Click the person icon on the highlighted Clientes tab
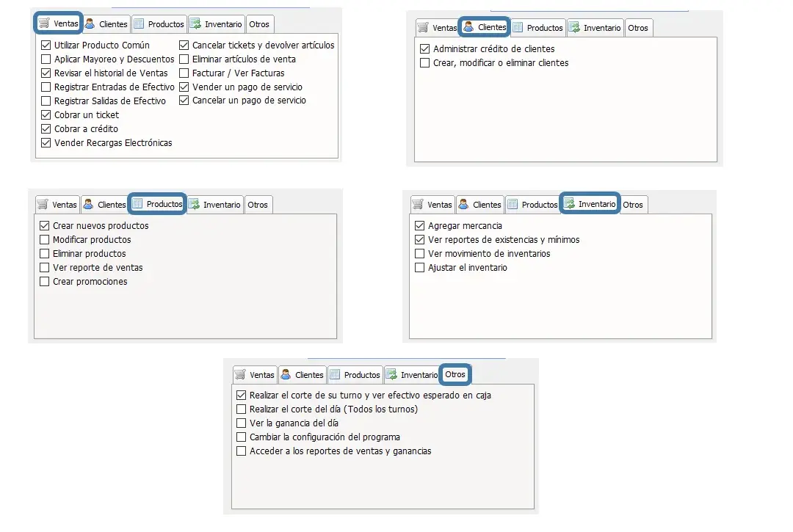Screen dimensions: 793x532 tap(468, 26)
